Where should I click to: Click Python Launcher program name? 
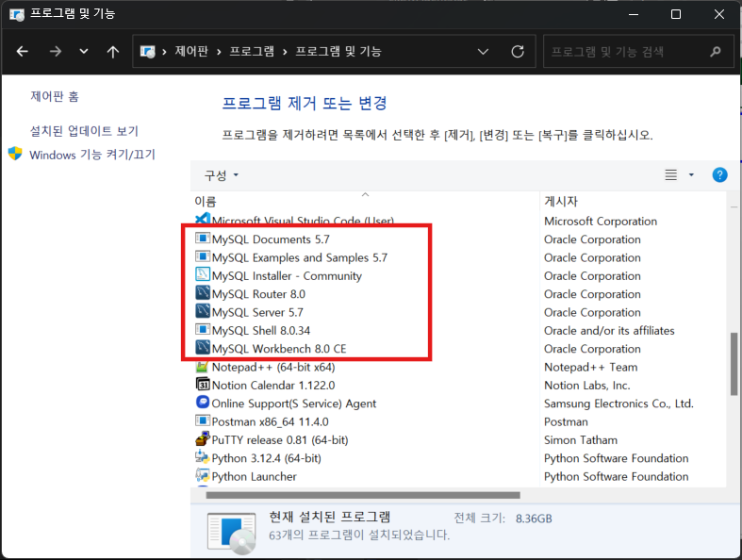255,476
